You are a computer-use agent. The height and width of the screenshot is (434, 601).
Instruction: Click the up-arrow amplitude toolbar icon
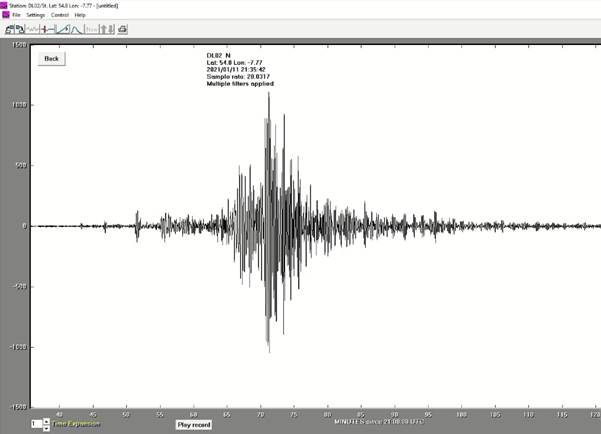pos(103,29)
